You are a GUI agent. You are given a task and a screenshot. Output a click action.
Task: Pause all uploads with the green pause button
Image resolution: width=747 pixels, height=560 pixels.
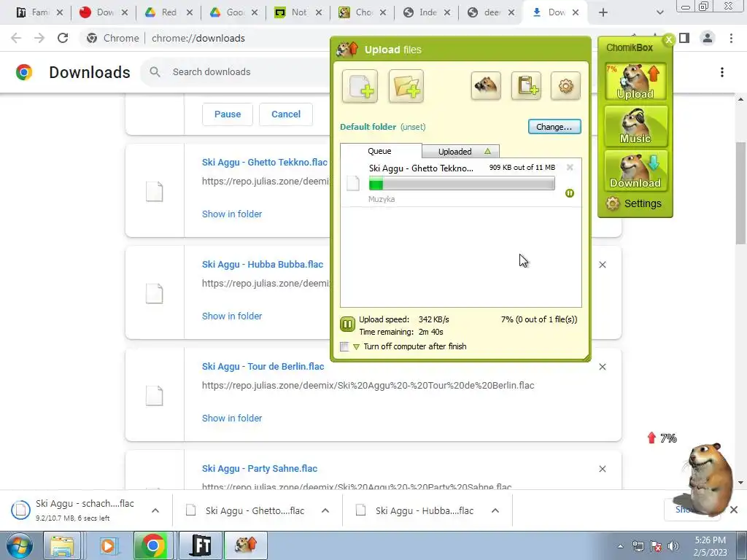[347, 324]
